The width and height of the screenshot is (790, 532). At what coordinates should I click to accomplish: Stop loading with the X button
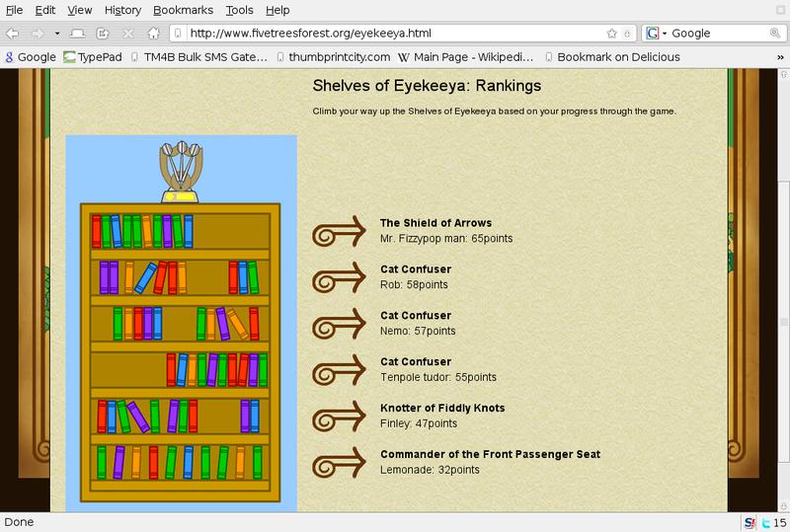coord(128,34)
